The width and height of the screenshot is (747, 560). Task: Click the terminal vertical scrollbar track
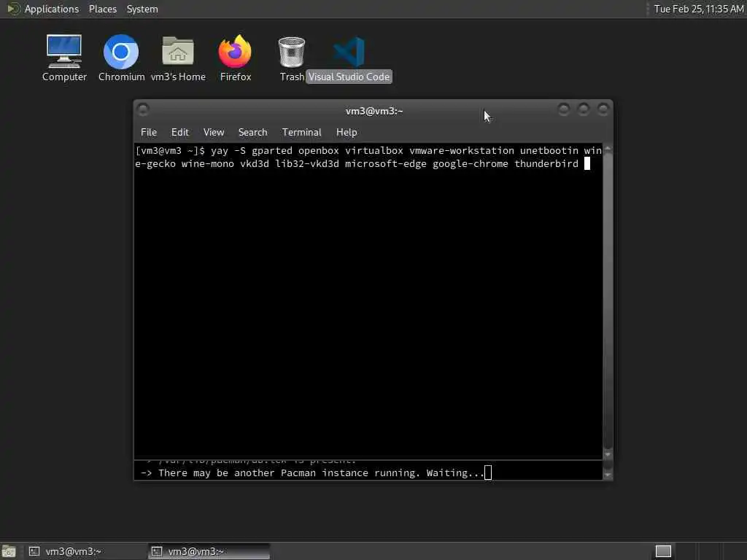[x=608, y=300]
